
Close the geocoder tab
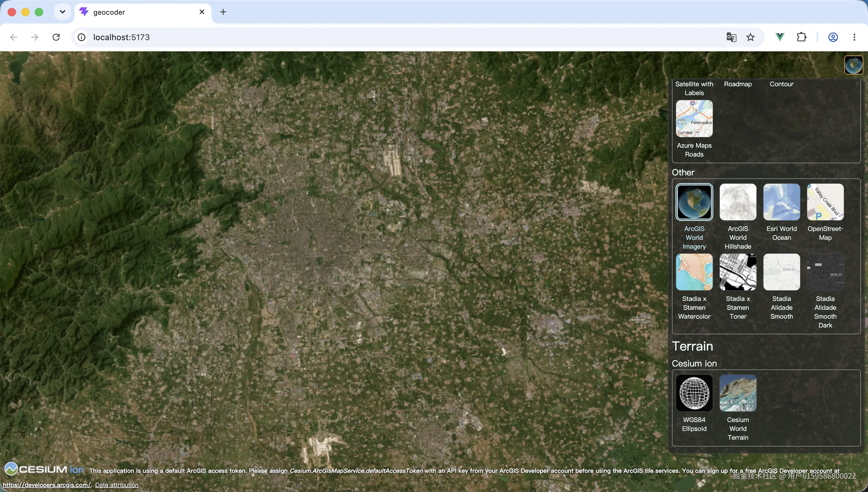click(x=202, y=12)
